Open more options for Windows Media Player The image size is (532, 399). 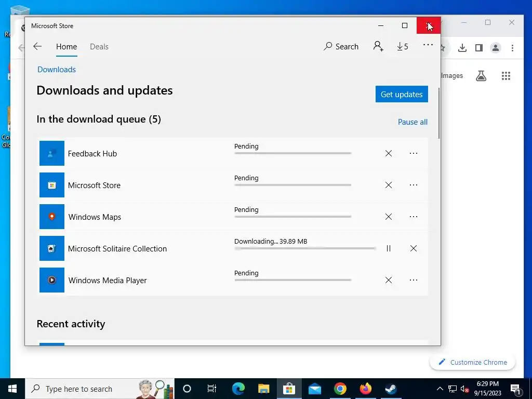(413, 280)
